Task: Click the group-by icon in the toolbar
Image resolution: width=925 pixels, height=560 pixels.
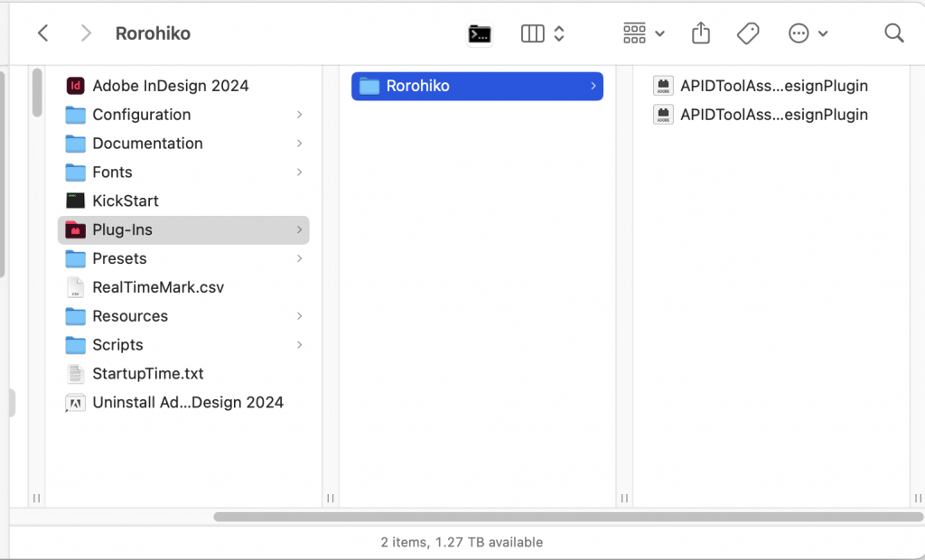Action: 633,33
